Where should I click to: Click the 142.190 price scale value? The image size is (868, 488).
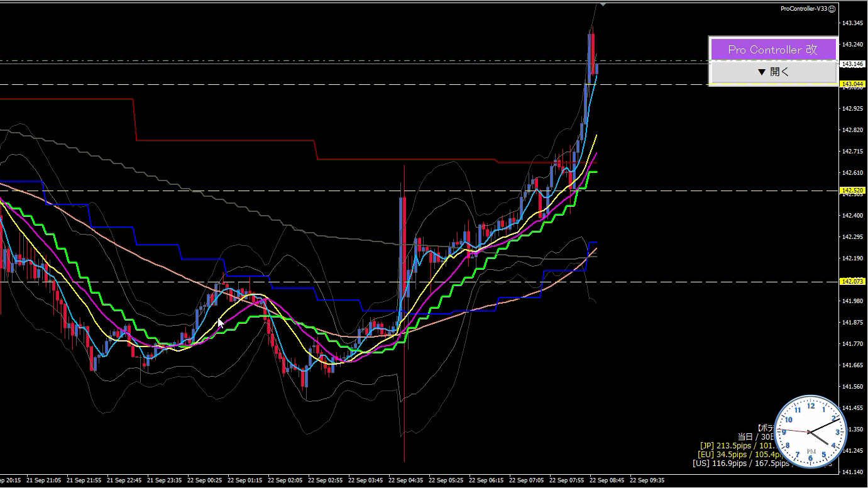click(852, 258)
